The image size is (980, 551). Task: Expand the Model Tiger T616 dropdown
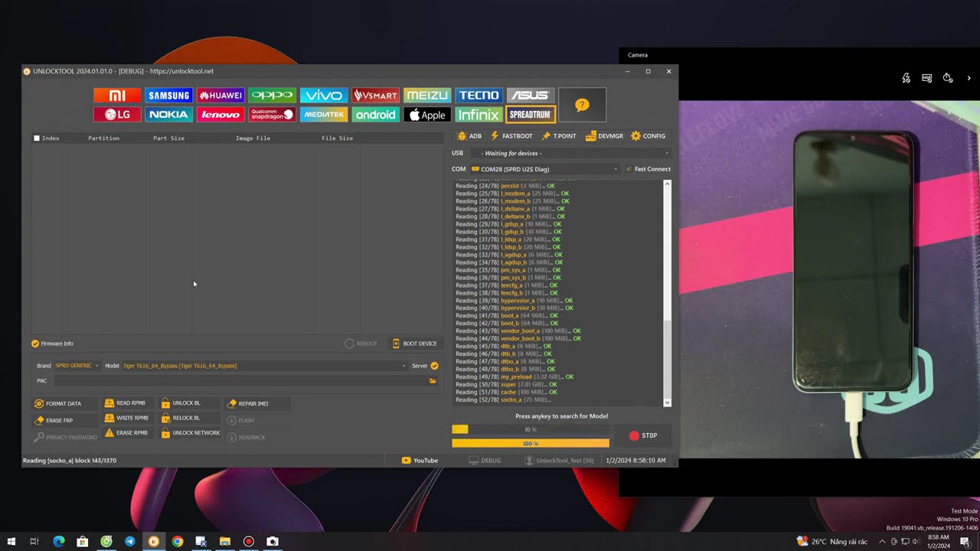coord(264,366)
